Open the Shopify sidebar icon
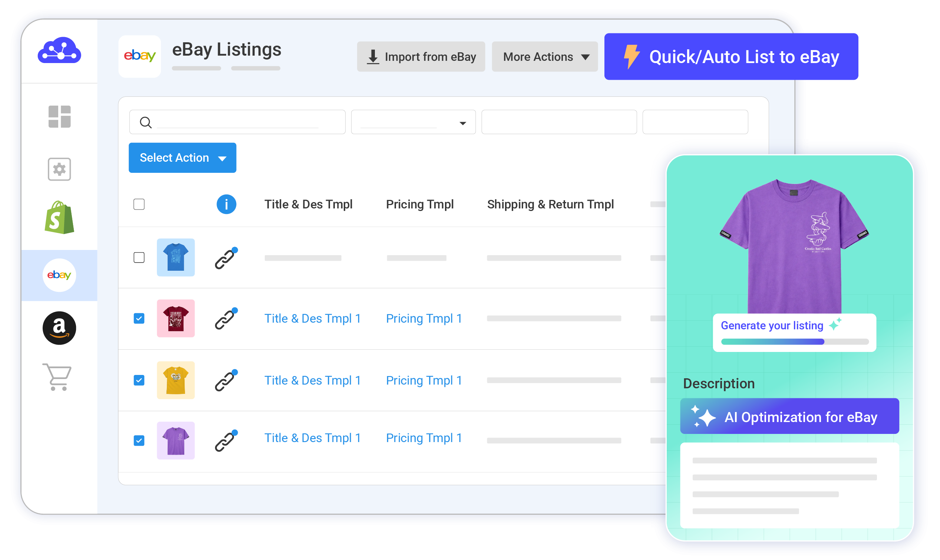940x560 pixels. [60, 218]
